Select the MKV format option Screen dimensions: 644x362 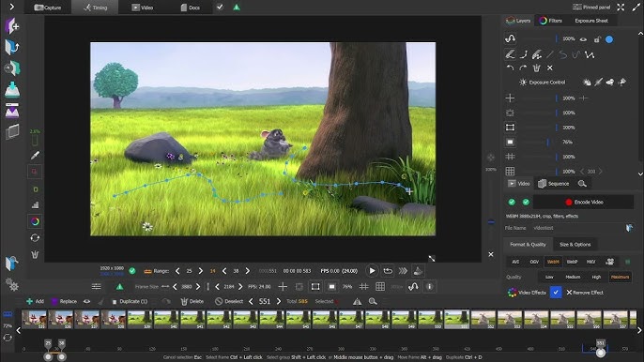point(590,262)
